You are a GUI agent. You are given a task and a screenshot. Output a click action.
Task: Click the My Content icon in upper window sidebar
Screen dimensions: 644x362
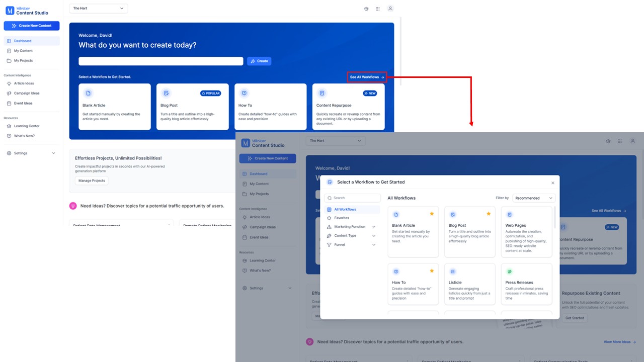[9, 51]
